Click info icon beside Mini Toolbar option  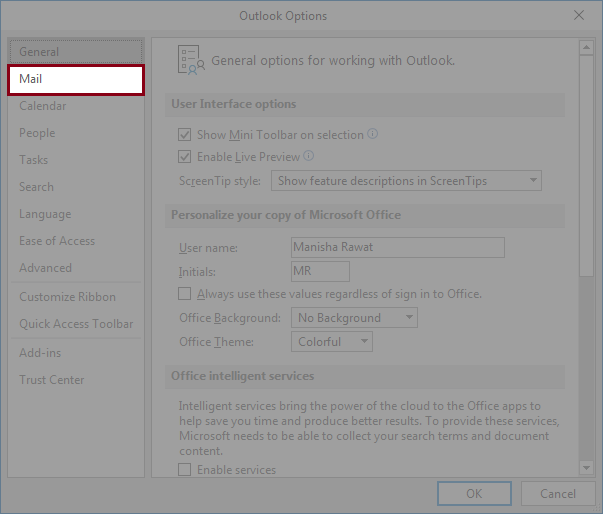372,134
